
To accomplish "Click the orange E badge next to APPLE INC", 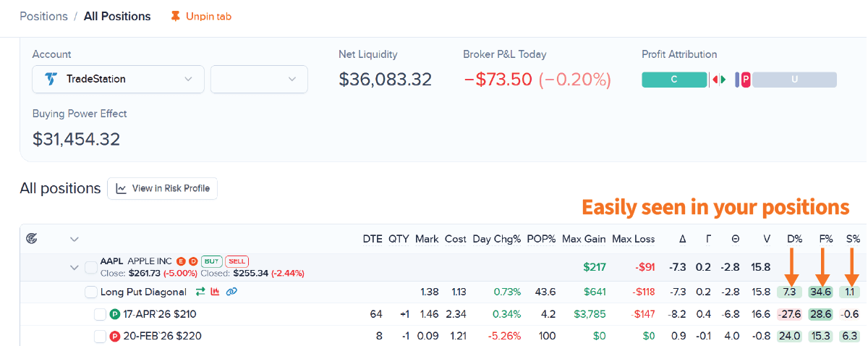I will point(180,261).
